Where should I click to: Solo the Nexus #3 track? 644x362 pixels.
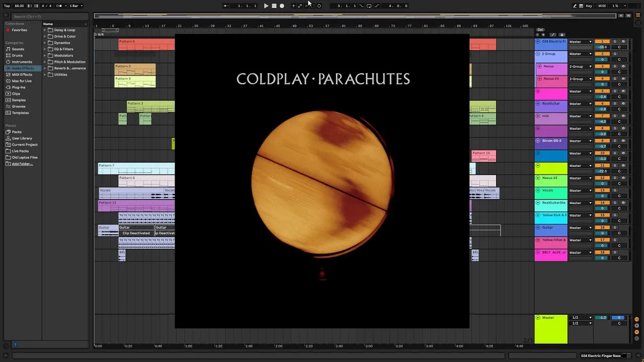(x=614, y=79)
